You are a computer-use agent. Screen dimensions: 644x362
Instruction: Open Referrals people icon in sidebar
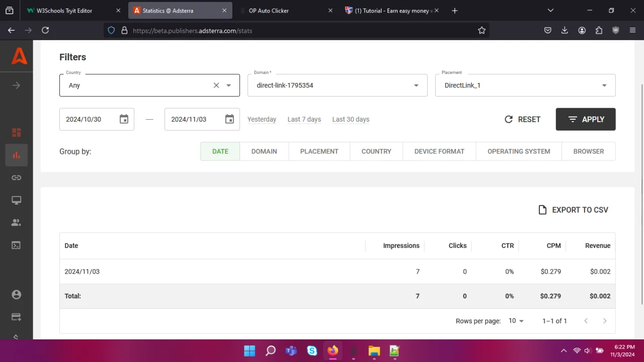coord(17,222)
